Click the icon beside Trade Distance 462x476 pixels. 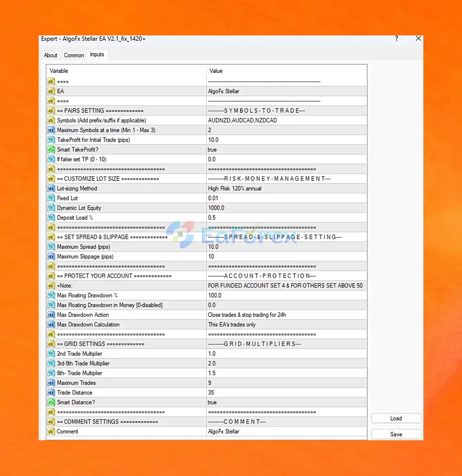51,393
